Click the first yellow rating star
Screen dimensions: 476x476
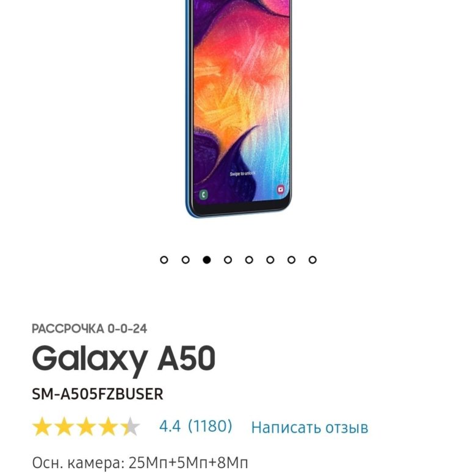(x=42, y=426)
